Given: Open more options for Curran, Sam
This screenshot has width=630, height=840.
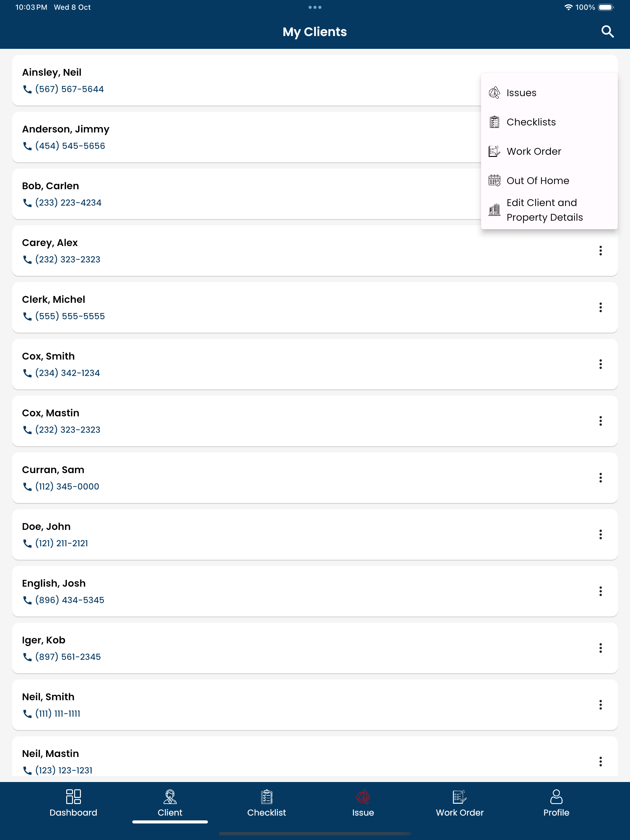Looking at the screenshot, I should click(x=600, y=478).
